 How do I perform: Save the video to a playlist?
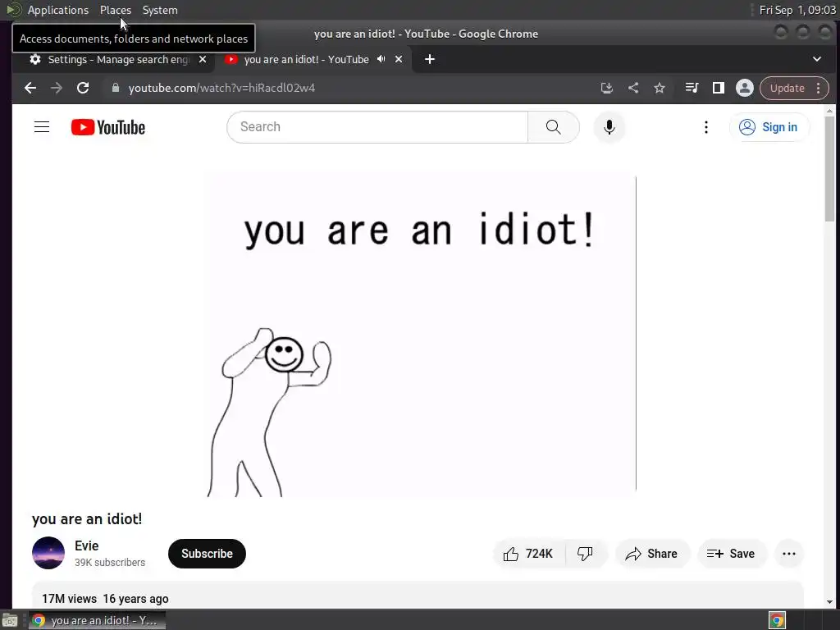(732, 554)
